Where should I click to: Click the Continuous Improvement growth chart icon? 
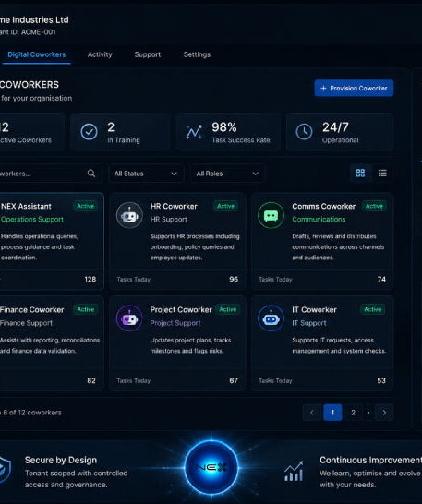294,471
